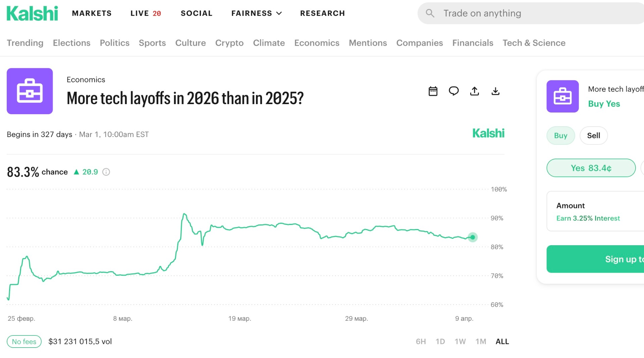Click the info icon next to 83.3% chance
Viewport: 644px width, 358px height.
coord(106,172)
